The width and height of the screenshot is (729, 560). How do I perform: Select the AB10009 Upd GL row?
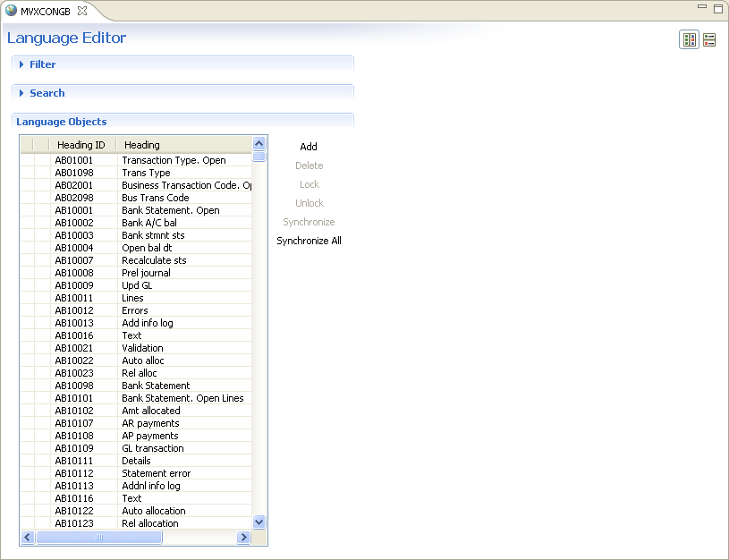(x=134, y=285)
